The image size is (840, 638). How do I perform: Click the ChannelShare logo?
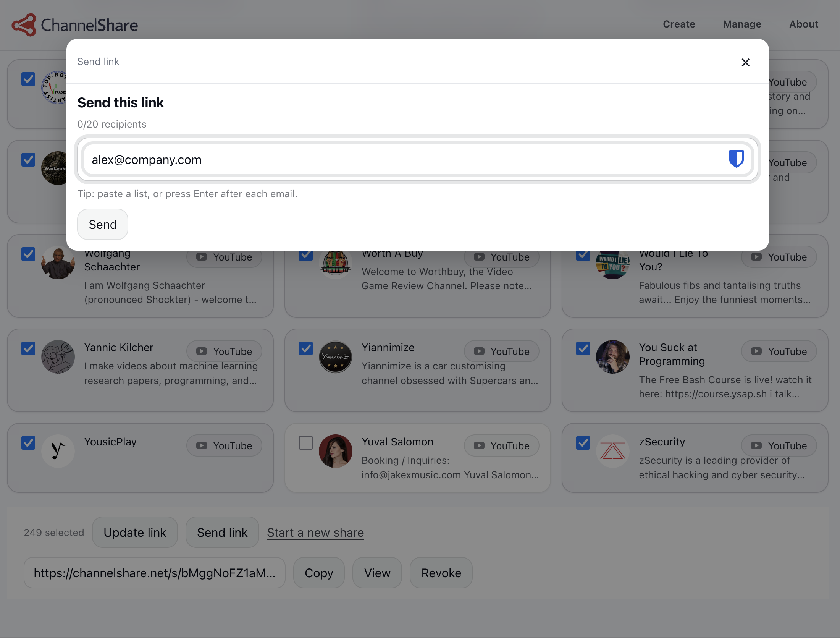[75, 24]
